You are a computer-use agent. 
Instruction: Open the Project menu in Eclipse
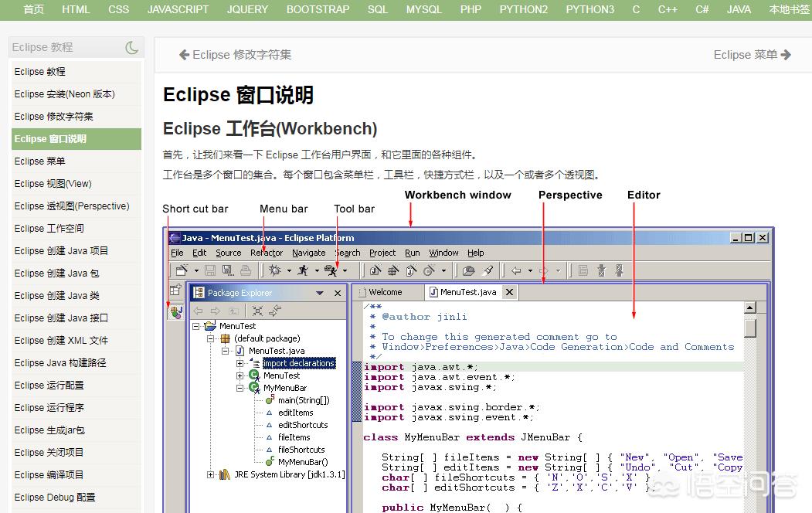click(382, 253)
